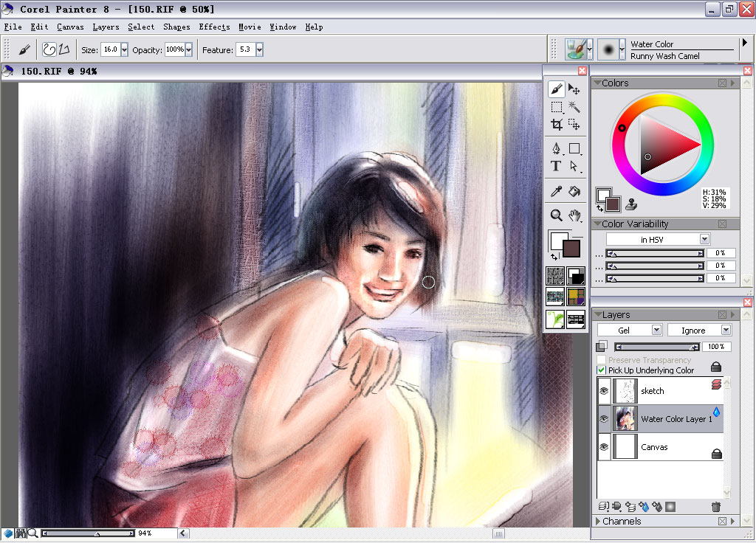Choose Straight Line Strokes in property bar
Viewport: 756px width, 543px height.
[x=65, y=49]
